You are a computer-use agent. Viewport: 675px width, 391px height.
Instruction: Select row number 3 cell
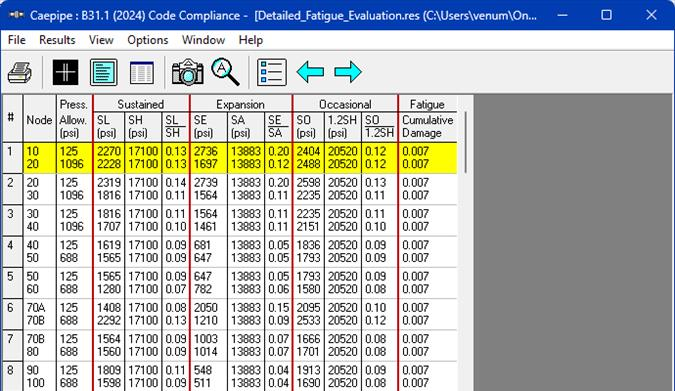[13, 220]
